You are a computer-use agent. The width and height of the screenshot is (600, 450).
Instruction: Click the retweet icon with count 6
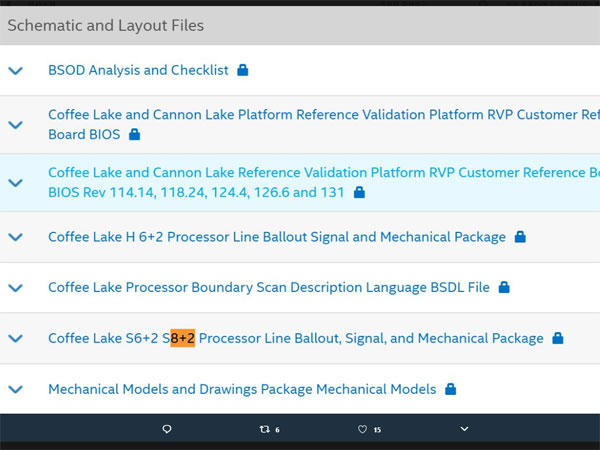[x=265, y=429]
